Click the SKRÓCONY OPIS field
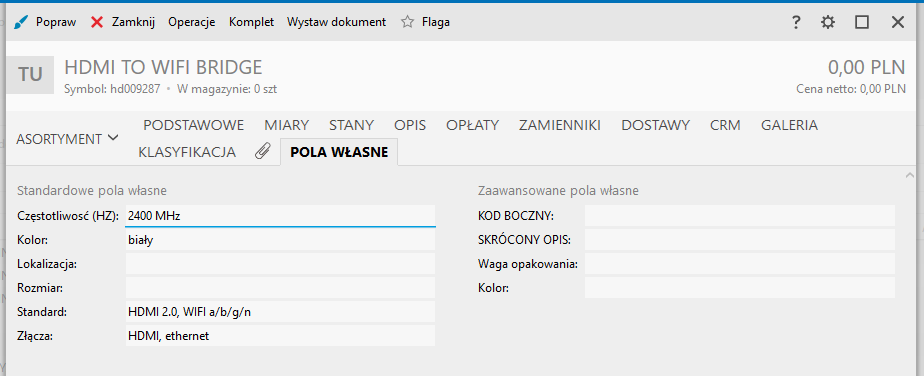Image resolution: width=924 pixels, height=376 pixels. pyautogui.click(x=740, y=240)
